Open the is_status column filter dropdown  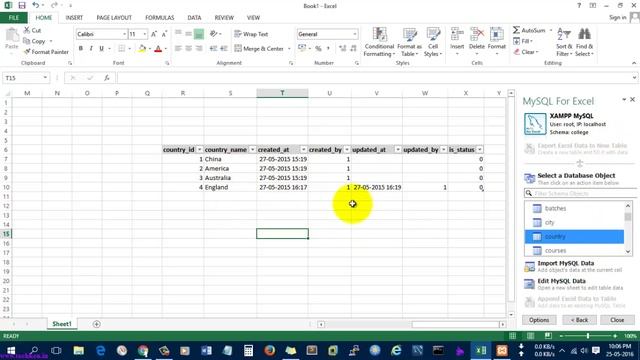[x=480, y=150]
